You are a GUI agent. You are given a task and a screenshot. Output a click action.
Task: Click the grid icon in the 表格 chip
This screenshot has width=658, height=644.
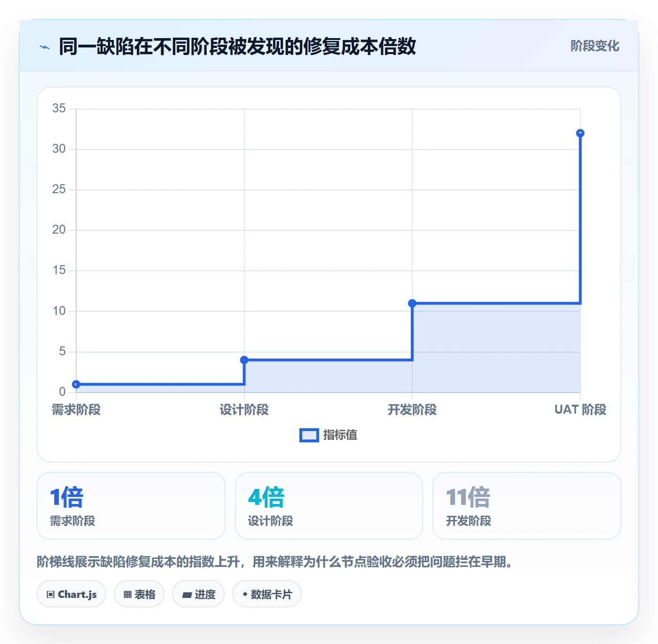tap(127, 595)
